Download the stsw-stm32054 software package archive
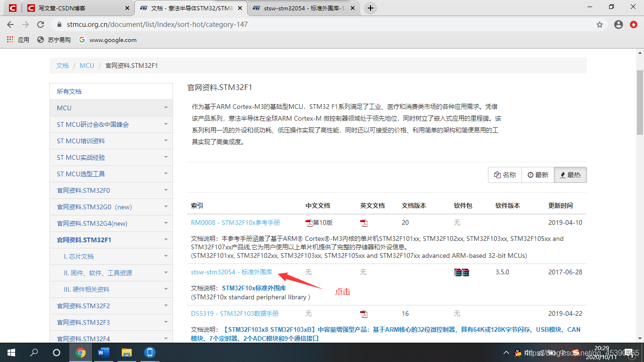This screenshot has height=362, width=644. point(462,272)
